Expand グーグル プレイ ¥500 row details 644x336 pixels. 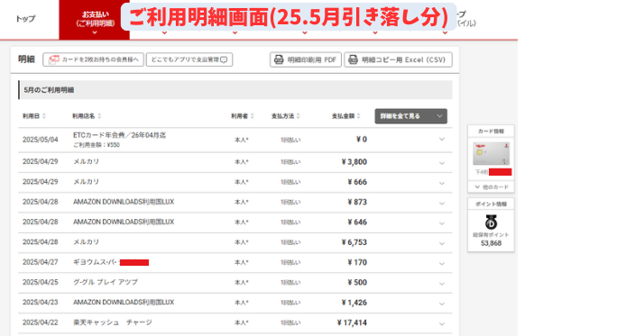442,284
